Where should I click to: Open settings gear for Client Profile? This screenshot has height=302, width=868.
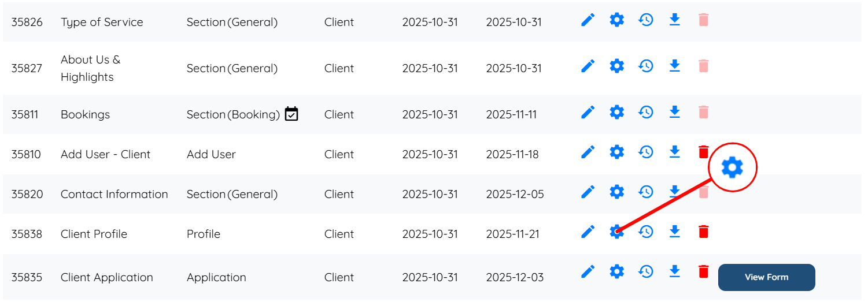pyautogui.click(x=617, y=232)
